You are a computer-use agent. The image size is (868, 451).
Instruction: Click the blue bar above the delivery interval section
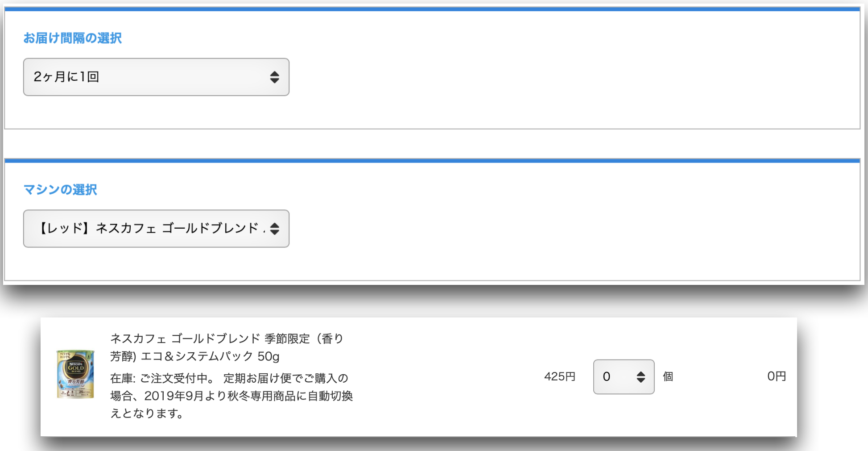point(432,9)
